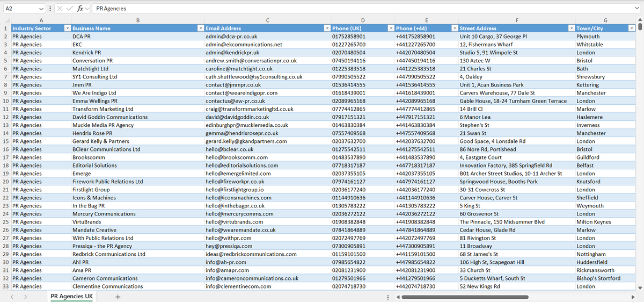Select the PR Agencies UK sheet tab
The width and height of the screenshot is (644, 302).
coord(71,297)
